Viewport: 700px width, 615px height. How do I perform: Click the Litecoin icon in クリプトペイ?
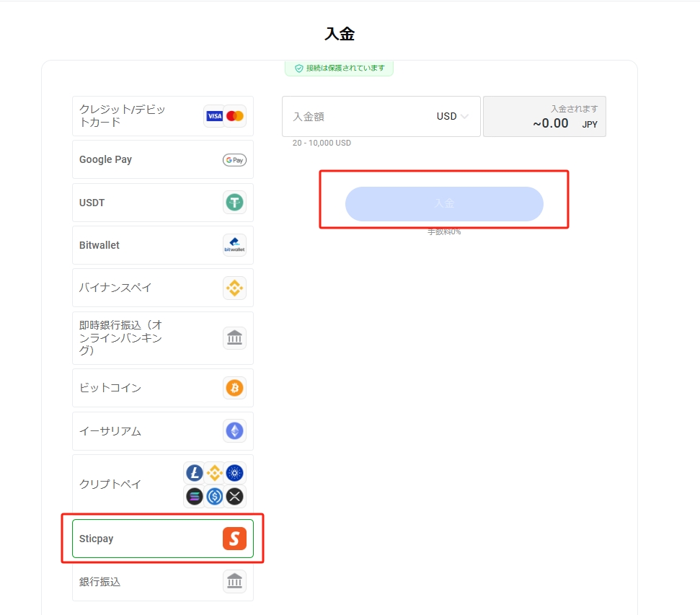point(195,473)
